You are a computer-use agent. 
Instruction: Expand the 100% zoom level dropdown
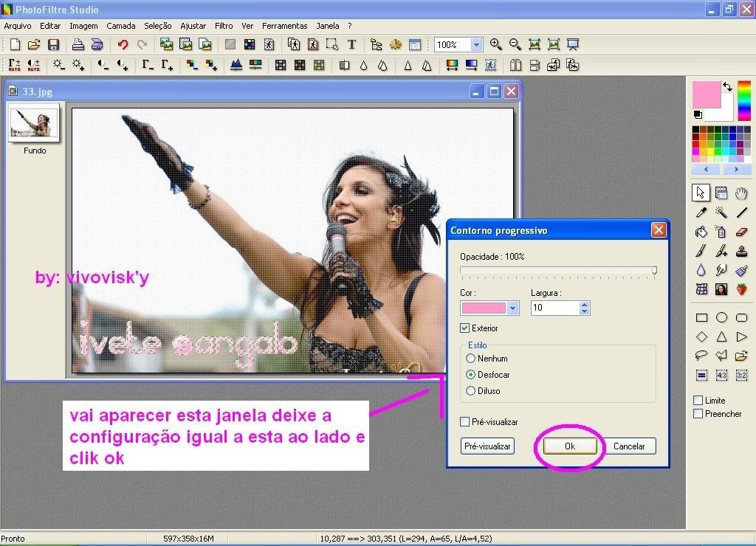pos(476,45)
